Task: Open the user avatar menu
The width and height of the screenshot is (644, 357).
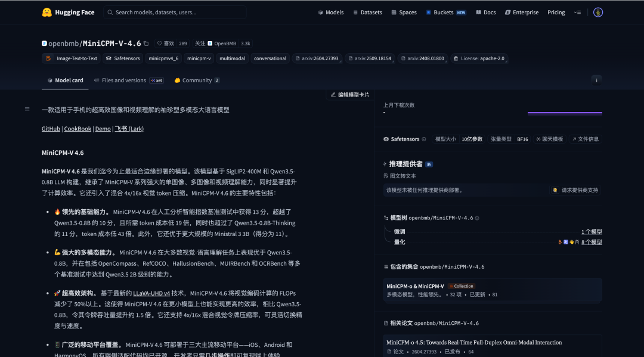Action: point(598,13)
